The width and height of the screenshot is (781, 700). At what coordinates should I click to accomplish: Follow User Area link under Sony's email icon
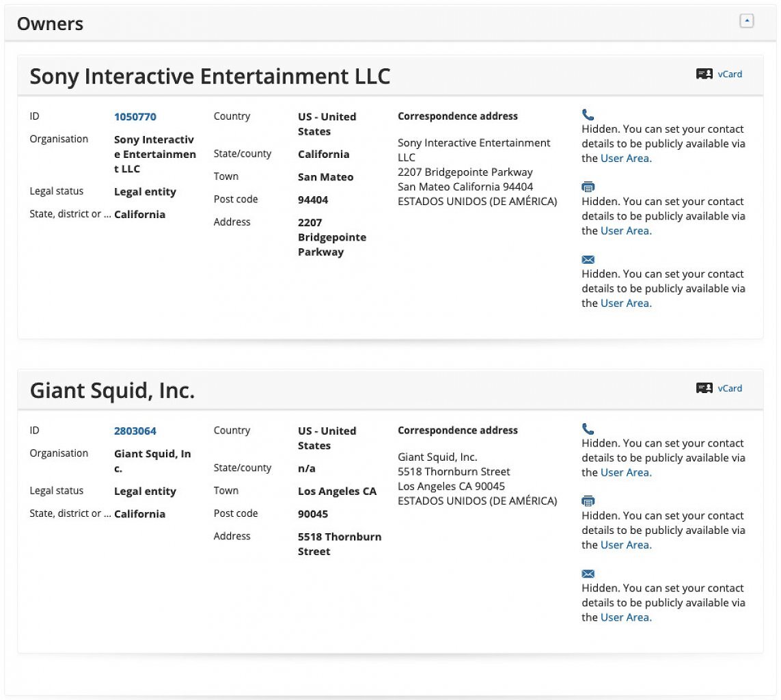pyautogui.click(x=626, y=304)
